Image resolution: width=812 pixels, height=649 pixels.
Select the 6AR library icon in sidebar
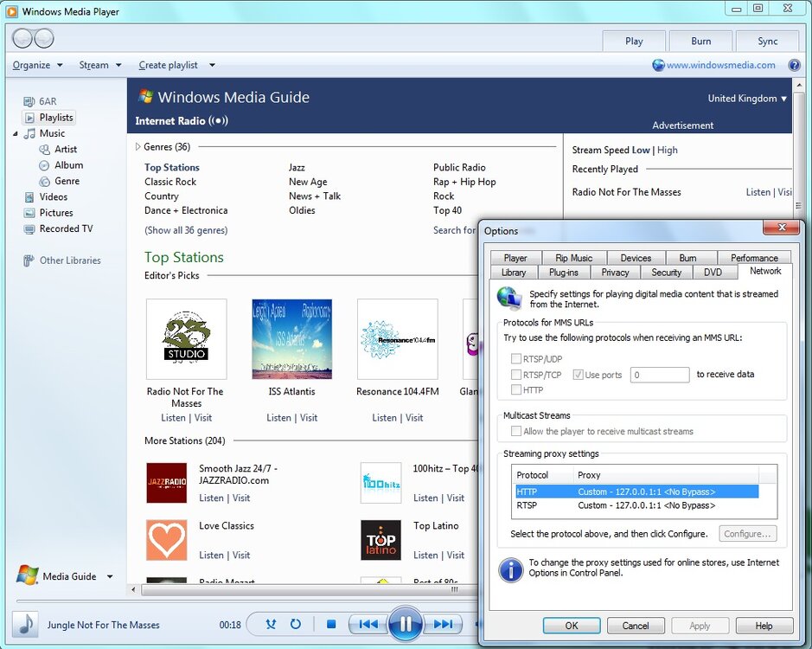(x=29, y=101)
